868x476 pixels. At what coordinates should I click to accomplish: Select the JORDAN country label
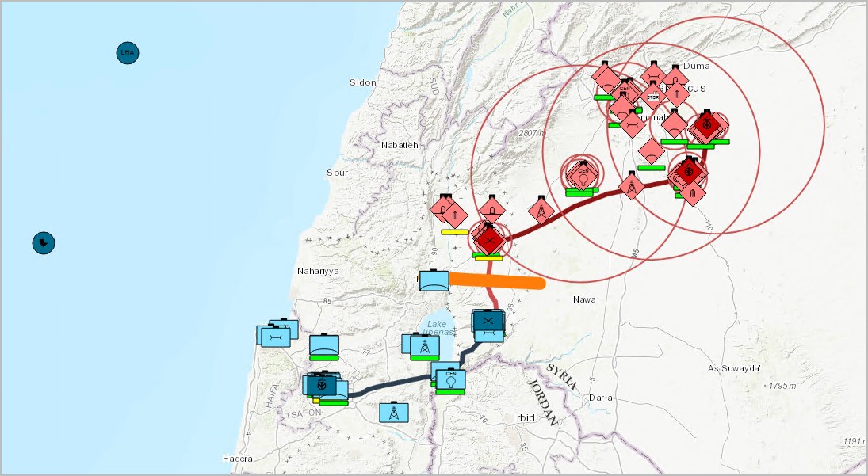pos(542,402)
